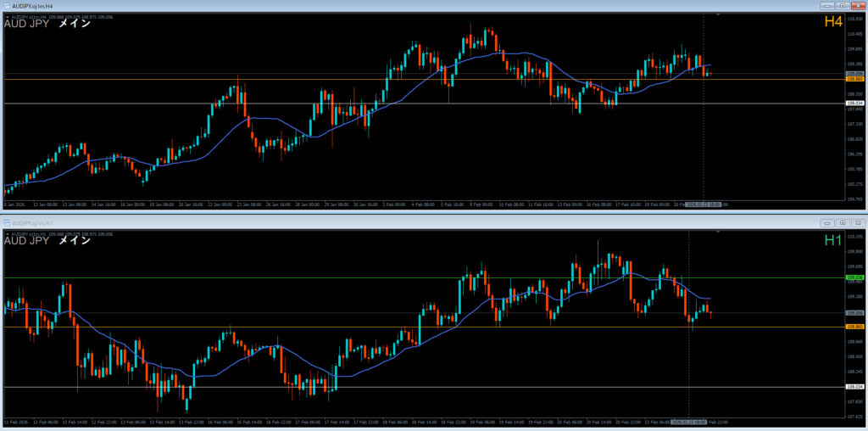Maximize the H1 chart window

843,222
